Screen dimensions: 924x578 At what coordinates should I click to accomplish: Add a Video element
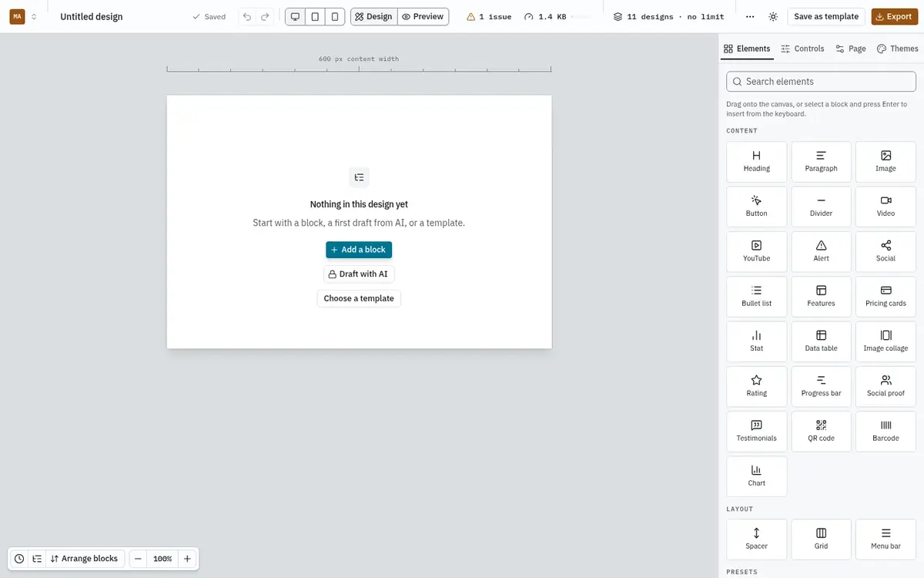[x=885, y=207]
